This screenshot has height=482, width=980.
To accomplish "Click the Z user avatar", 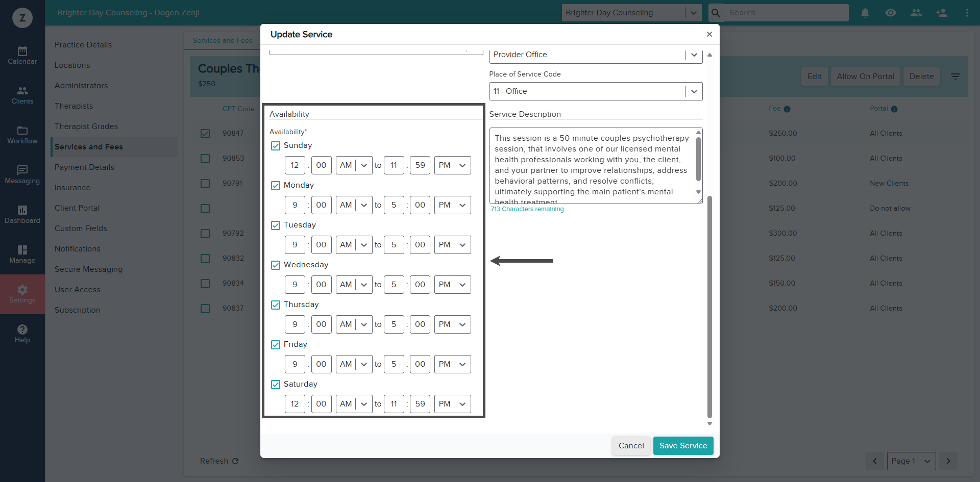I will pyautogui.click(x=22, y=18).
